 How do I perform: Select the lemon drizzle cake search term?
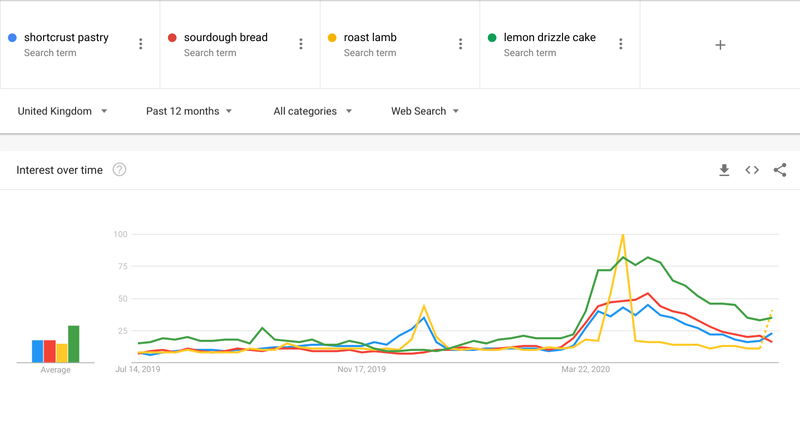(x=549, y=37)
